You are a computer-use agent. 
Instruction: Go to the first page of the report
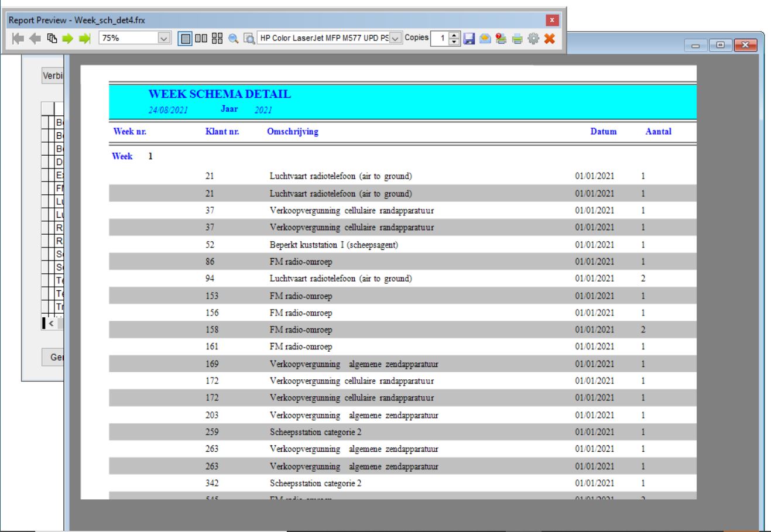[18, 39]
